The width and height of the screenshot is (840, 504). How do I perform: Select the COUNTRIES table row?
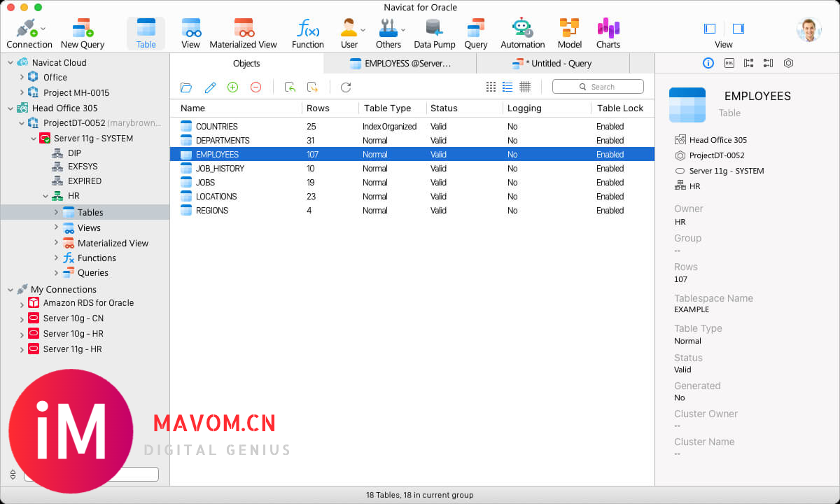(x=412, y=127)
